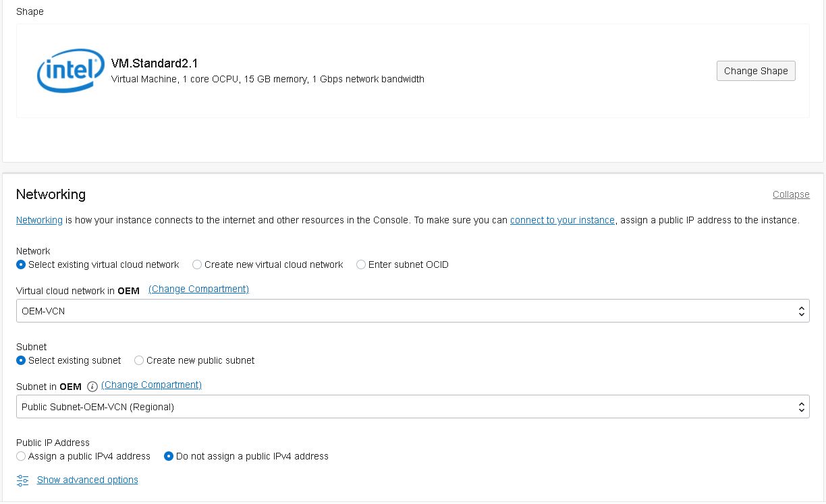Click the sliders icon beside Show advanced options
The height and width of the screenshot is (504, 826).
[22, 480]
